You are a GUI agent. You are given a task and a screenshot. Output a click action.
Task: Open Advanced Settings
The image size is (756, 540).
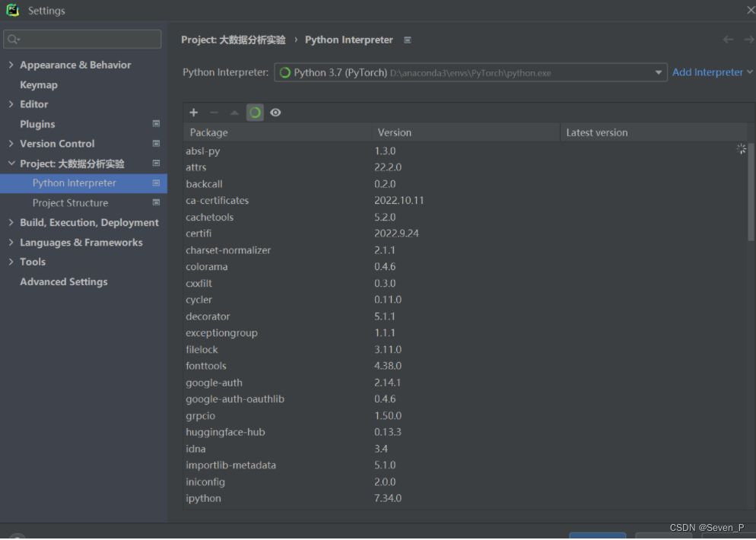[x=64, y=281]
